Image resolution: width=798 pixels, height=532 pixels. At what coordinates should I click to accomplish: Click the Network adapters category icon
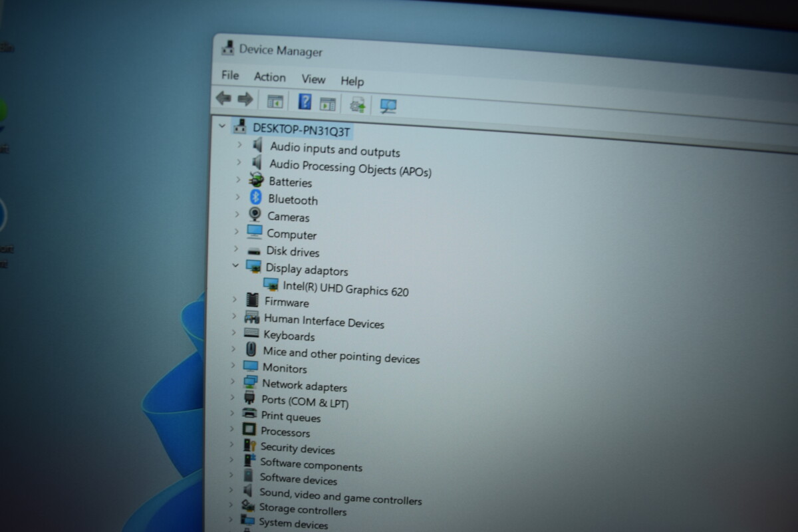[250, 382]
